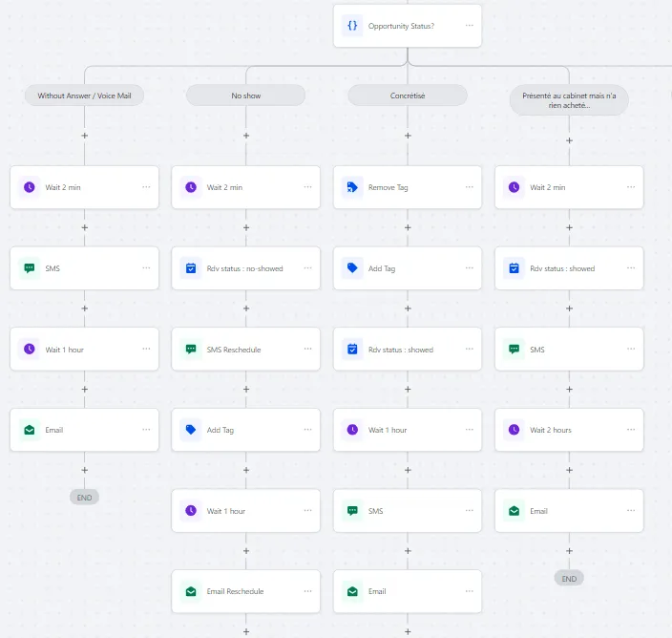The image size is (672, 638).
Task: Click the Remove Tag icon
Action: (x=352, y=187)
